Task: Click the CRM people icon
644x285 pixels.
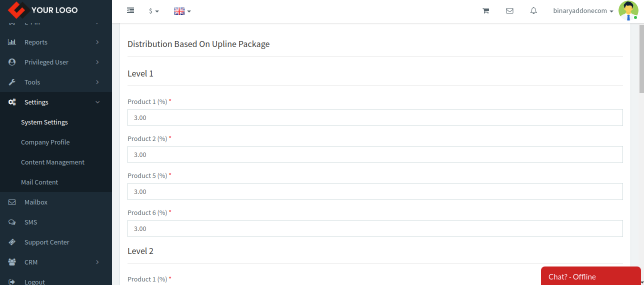Action: pos(12,262)
